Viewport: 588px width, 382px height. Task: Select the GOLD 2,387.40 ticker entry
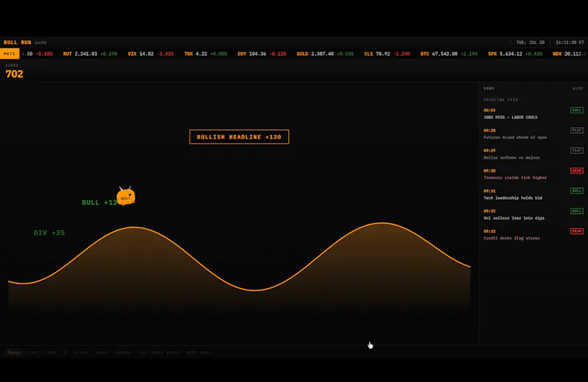pyautogui.click(x=325, y=54)
